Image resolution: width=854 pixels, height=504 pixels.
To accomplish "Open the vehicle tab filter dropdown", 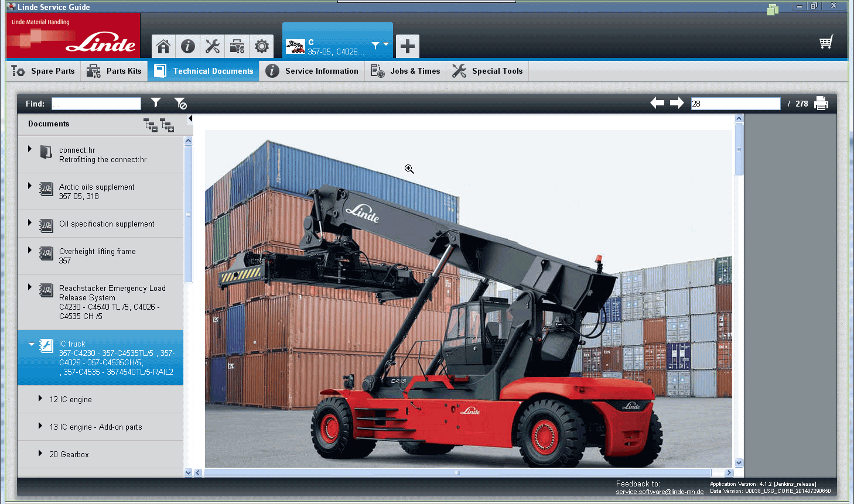I will coord(378,44).
